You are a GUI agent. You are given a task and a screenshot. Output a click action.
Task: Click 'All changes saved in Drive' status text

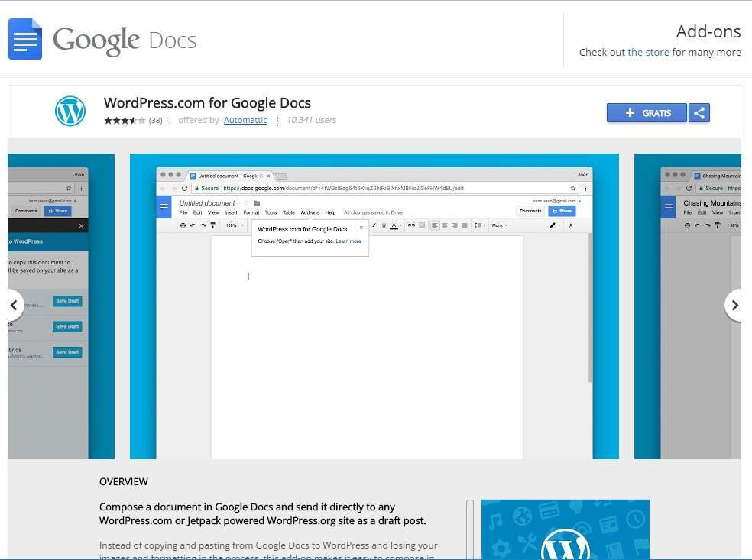(373, 212)
